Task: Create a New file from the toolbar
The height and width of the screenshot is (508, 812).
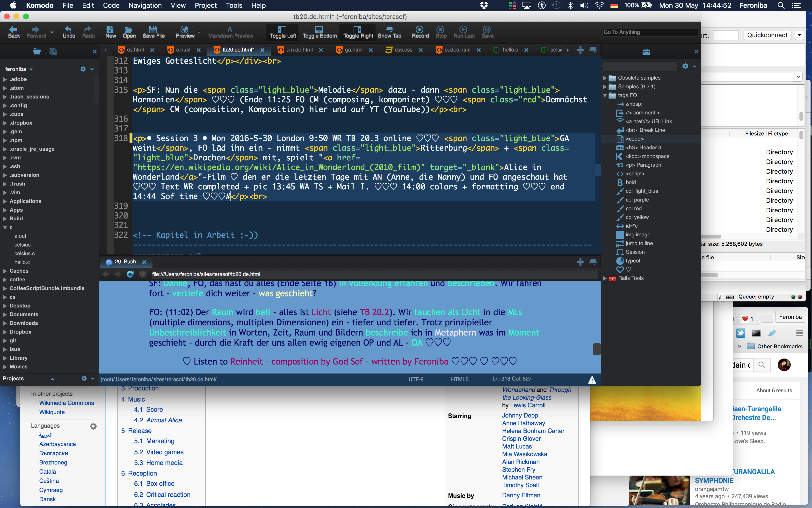Action: tap(110, 32)
